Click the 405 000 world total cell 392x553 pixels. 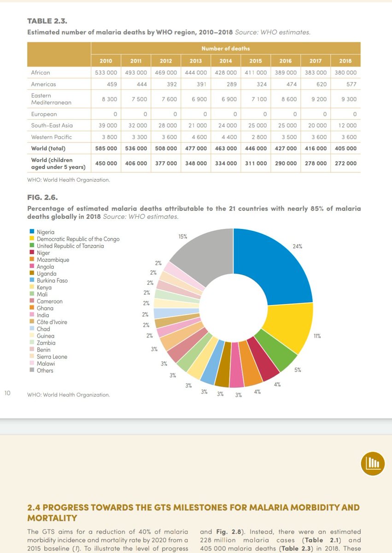click(345, 148)
